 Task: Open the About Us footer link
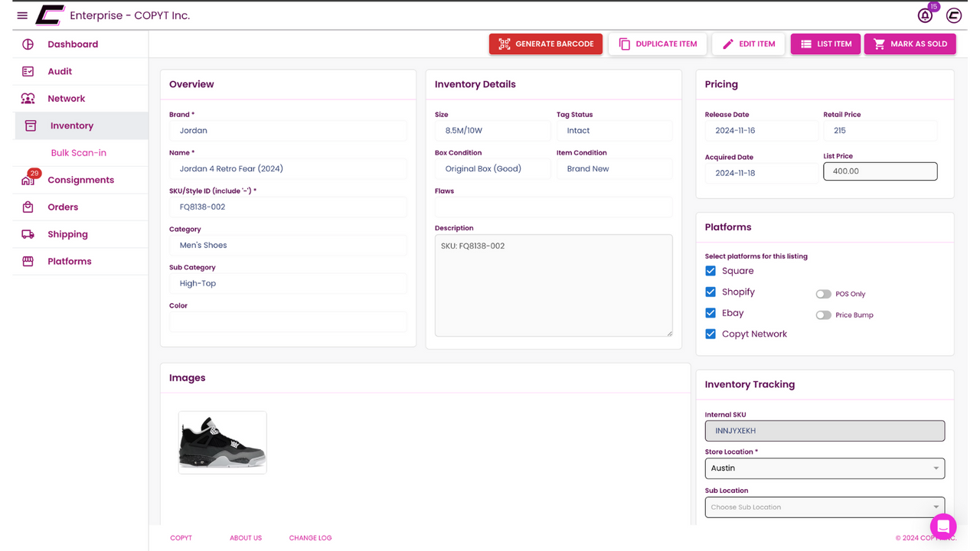pos(246,538)
